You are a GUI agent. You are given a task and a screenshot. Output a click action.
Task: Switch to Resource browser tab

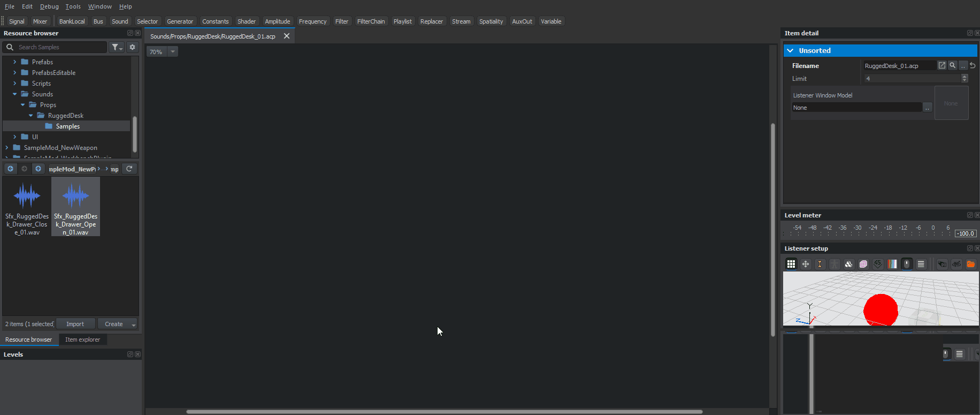pos(29,339)
